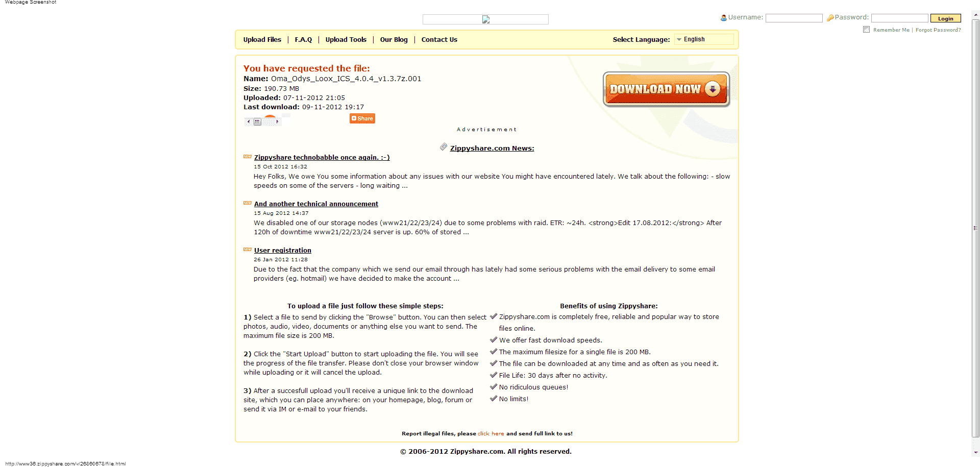Open the Zippyshare.com News heading link

[492, 148]
